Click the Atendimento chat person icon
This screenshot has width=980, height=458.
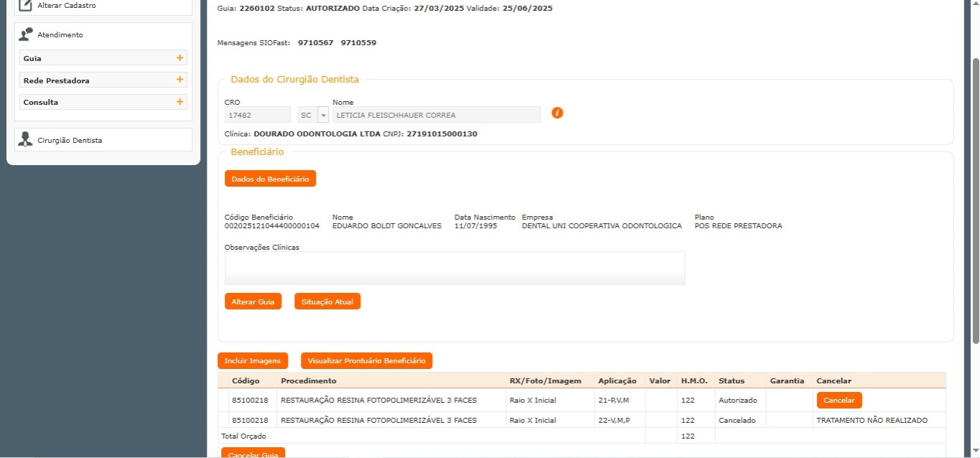[26, 34]
